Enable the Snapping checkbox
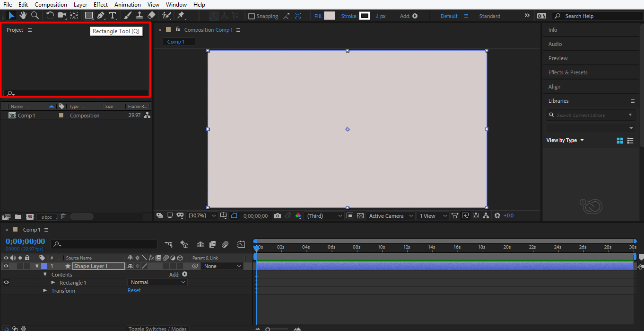 tap(252, 16)
